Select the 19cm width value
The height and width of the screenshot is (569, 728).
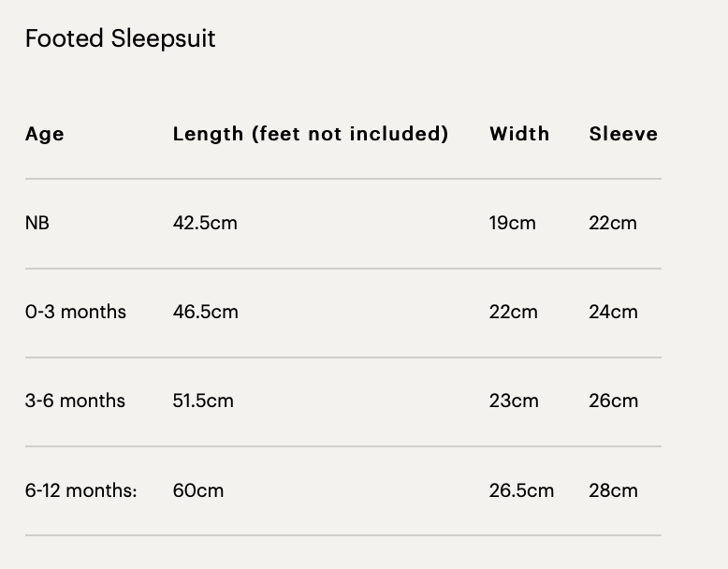click(x=513, y=223)
